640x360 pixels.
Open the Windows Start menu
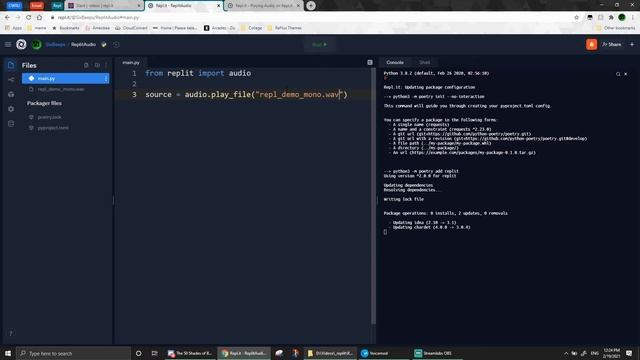pyautogui.click(x=8, y=353)
